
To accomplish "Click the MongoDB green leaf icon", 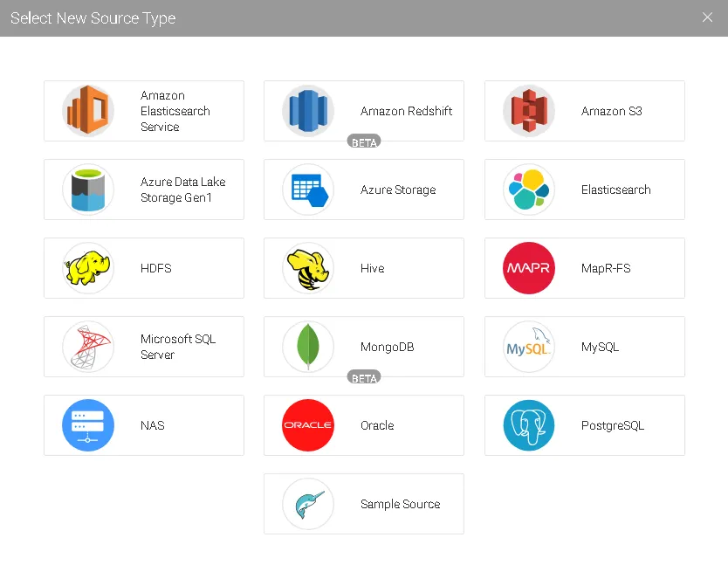I will [308, 347].
